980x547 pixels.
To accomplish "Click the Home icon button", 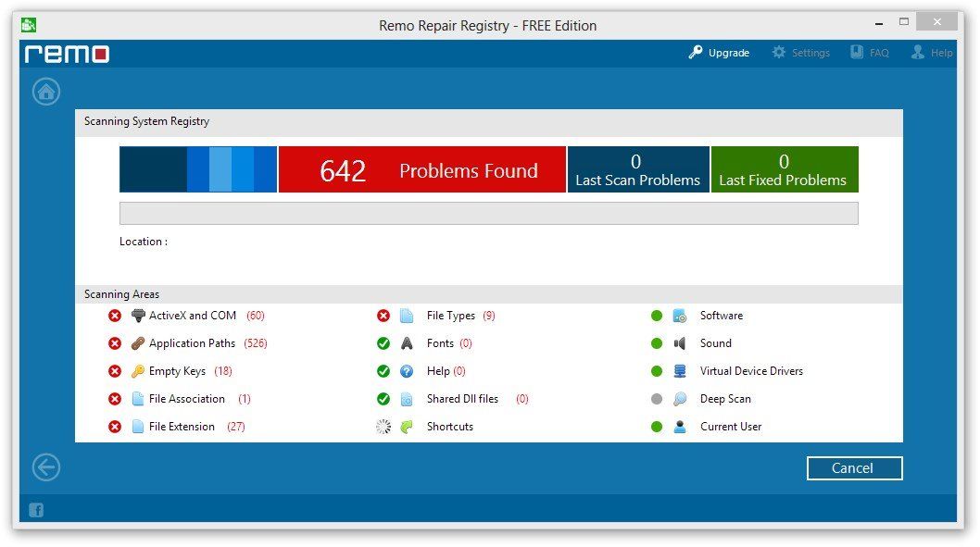I will click(46, 92).
